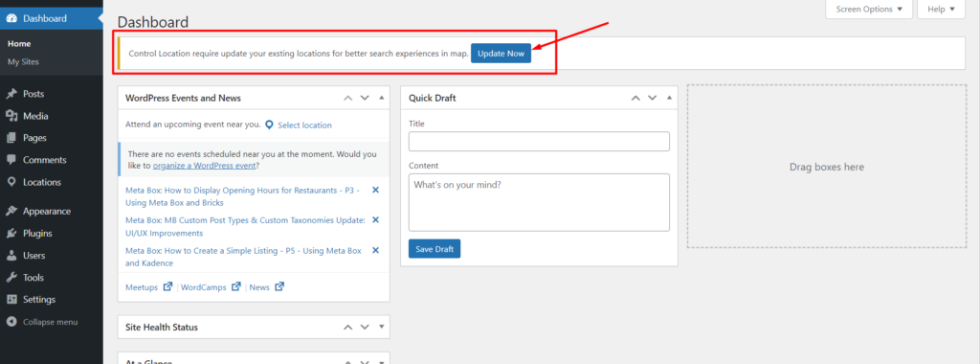Viewport: 980px width, 364px height.
Task: Click the location pin beside Select location
Action: tap(269, 125)
